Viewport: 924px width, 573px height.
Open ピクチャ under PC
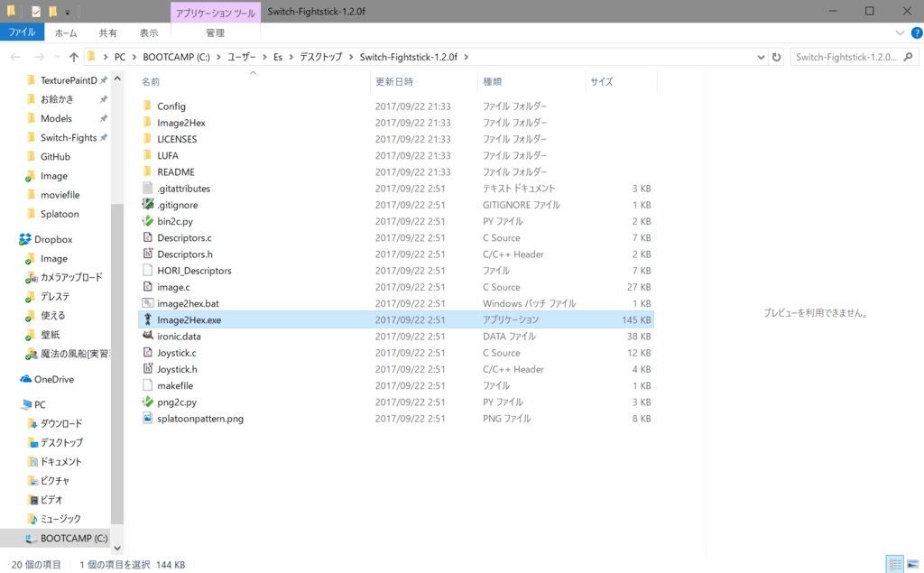pos(55,480)
